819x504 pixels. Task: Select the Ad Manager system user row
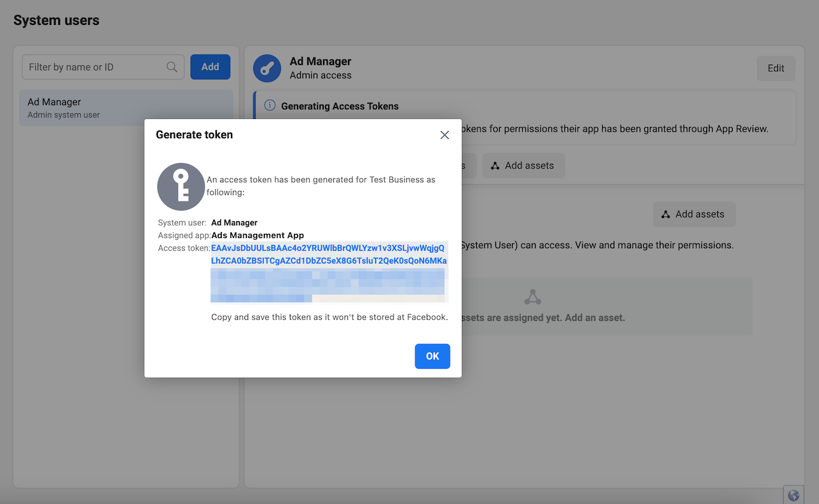pos(126,107)
